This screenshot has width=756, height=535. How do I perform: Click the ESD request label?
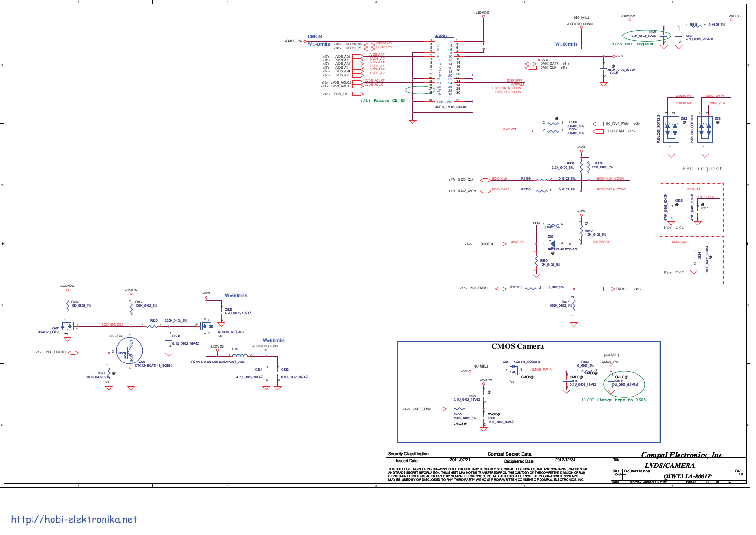point(702,168)
